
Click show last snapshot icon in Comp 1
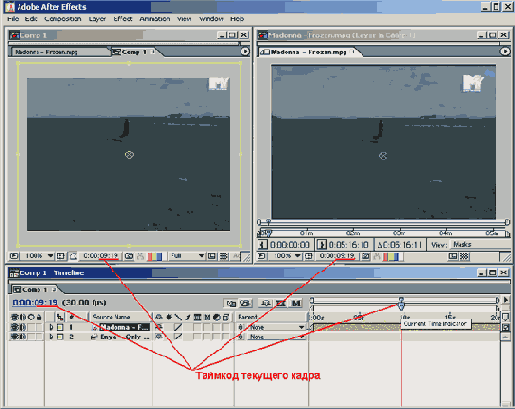[x=140, y=256]
